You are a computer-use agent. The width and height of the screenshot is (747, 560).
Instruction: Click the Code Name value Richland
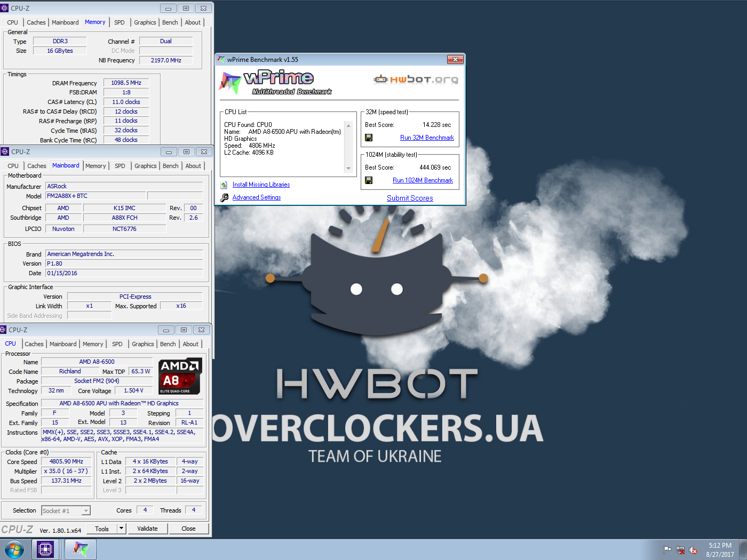[70, 371]
